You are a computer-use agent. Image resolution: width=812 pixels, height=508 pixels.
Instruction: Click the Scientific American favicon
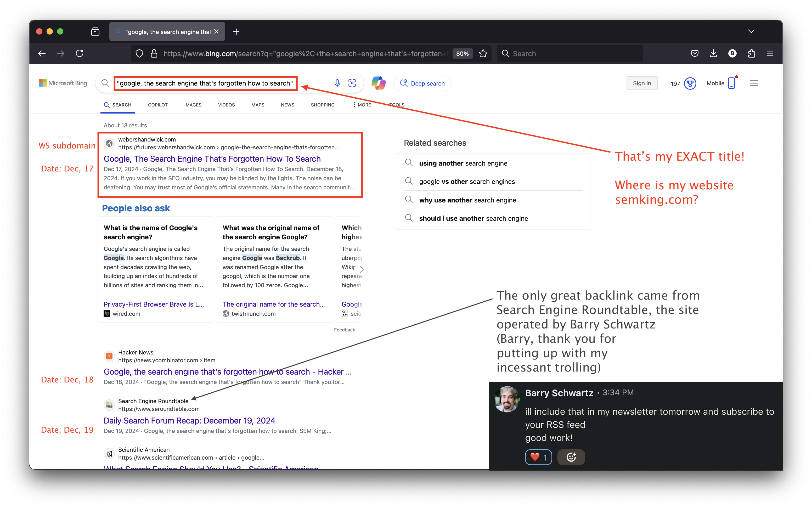point(109,454)
